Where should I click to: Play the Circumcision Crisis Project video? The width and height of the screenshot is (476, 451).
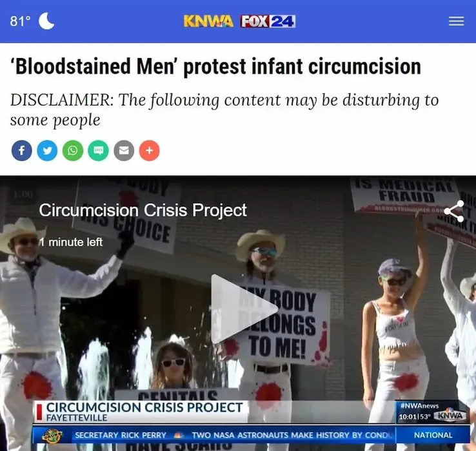pyautogui.click(x=244, y=309)
